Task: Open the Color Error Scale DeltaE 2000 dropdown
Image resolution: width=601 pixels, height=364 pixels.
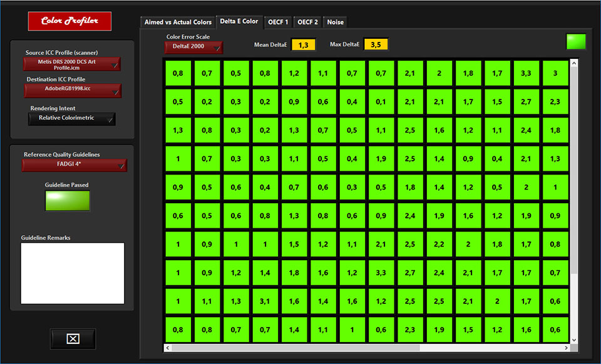Action: pos(193,47)
